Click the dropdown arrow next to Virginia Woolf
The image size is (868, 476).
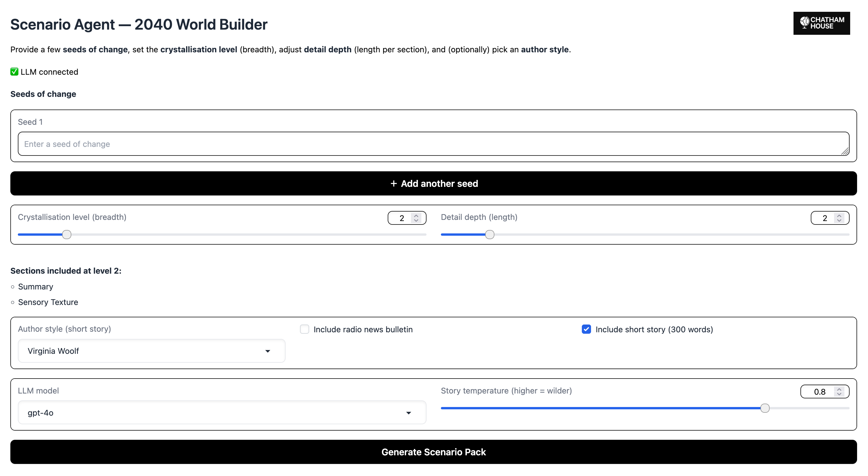[268, 351]
